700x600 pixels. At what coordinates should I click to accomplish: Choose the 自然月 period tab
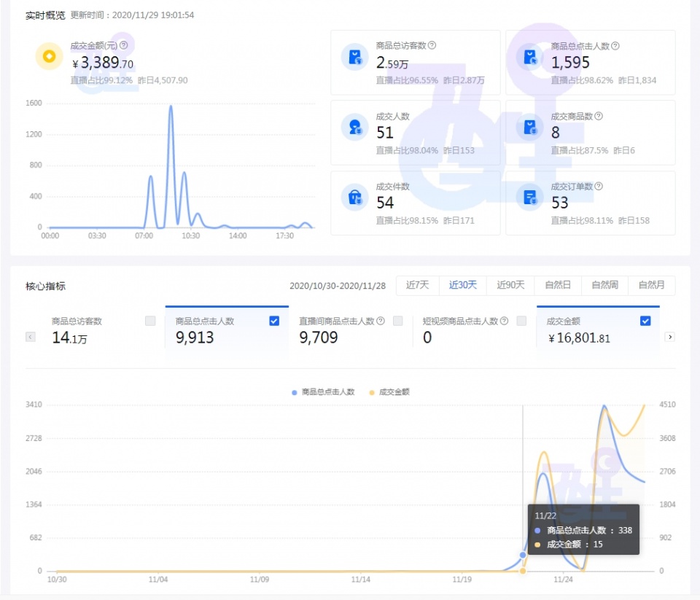(x=652, y=285)
